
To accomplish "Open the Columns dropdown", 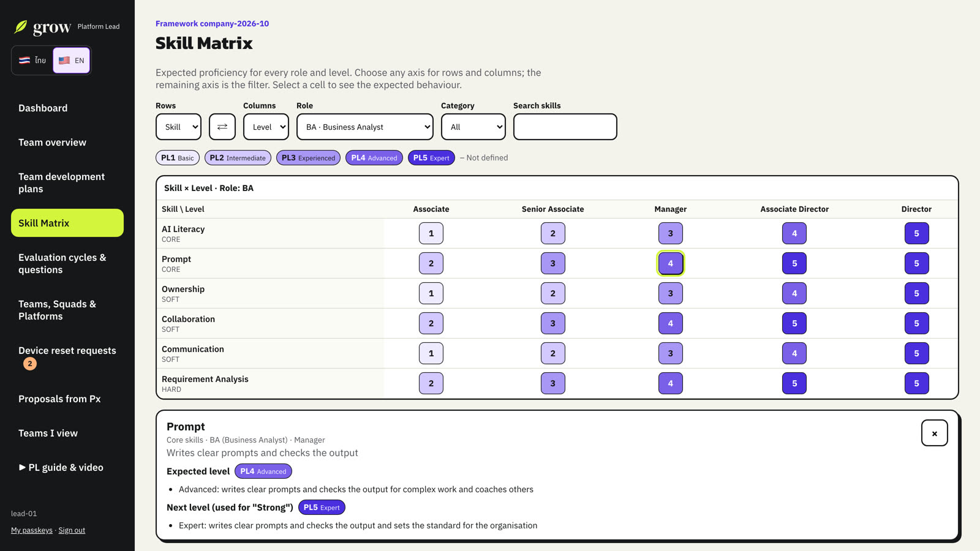I will 266,127.
